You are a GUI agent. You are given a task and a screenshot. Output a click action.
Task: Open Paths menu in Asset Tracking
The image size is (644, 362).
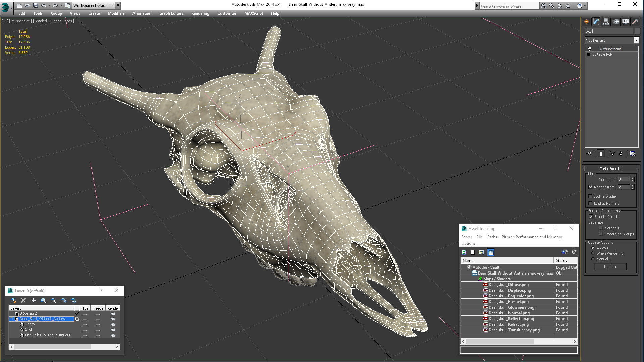click(492, 237)
